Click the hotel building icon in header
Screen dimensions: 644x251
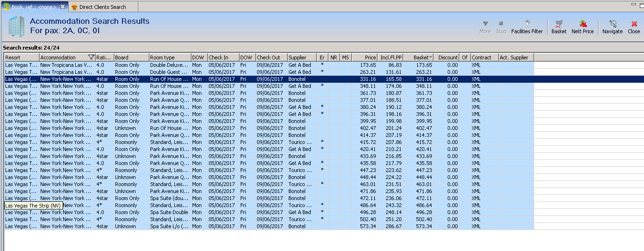(15, 27)
